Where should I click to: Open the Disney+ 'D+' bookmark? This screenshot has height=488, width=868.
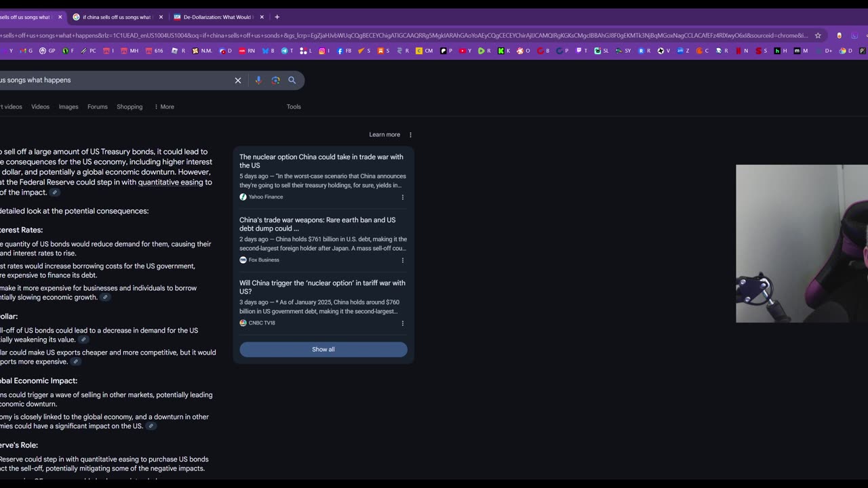pyautogui.click(x=824, y=50)
